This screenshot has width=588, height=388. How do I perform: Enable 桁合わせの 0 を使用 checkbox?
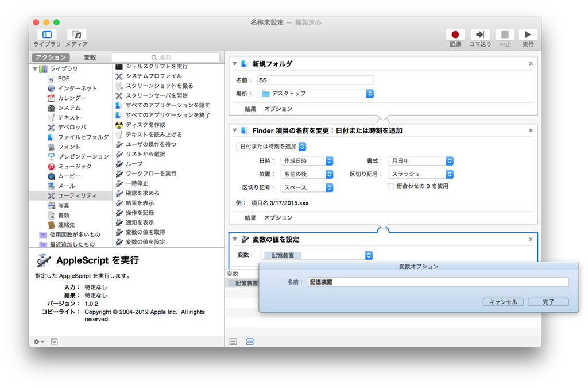pos(390,186)
